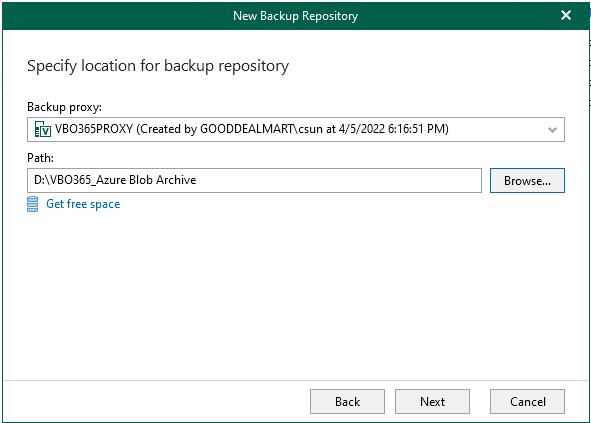Expand the Backup proxy dropdown arrow
Screen dimensions: 591x423
click(x=552, y=130)
